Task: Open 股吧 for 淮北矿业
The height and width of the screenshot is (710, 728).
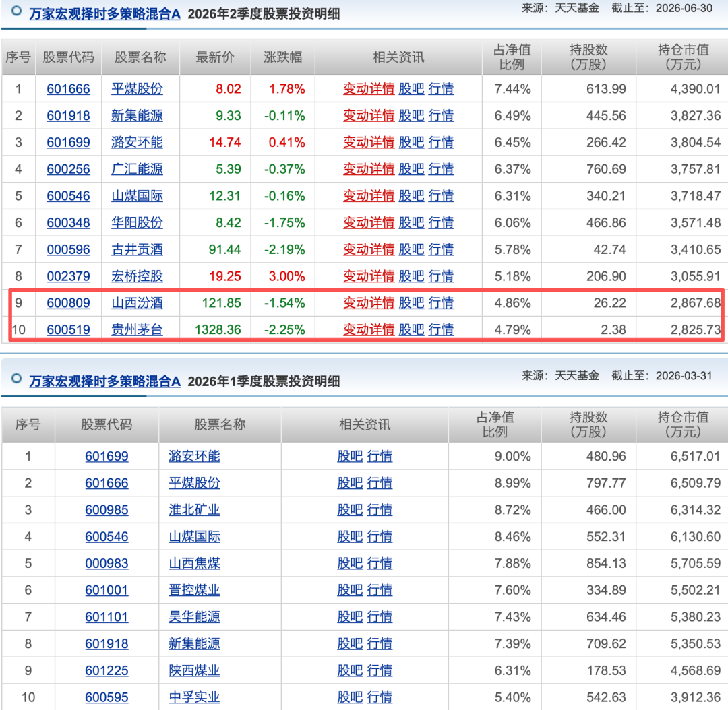Action: pos(350,510)
